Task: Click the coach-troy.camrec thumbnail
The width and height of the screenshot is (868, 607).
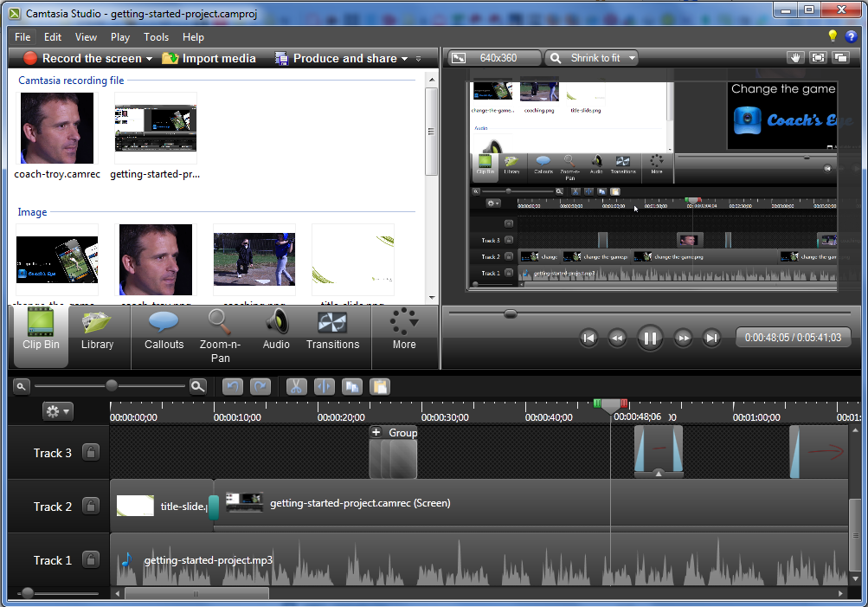Action: [57, 128]
